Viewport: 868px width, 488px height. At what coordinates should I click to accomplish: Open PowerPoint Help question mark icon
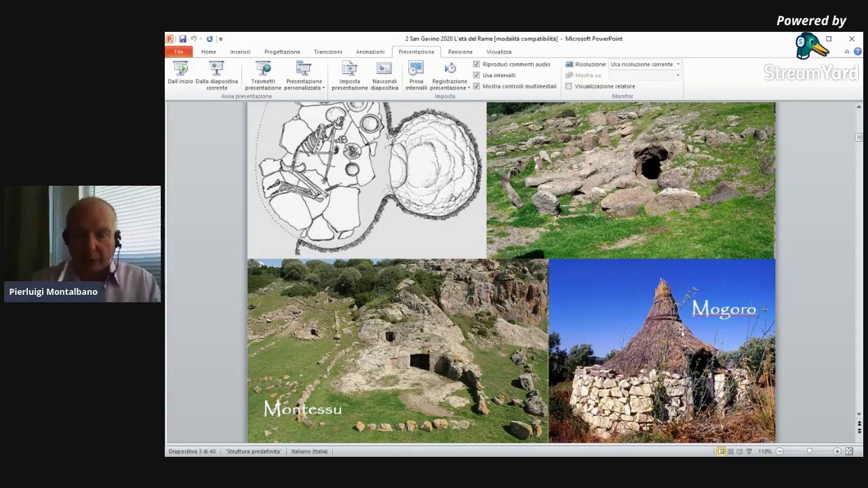click(x=857, y=52)
